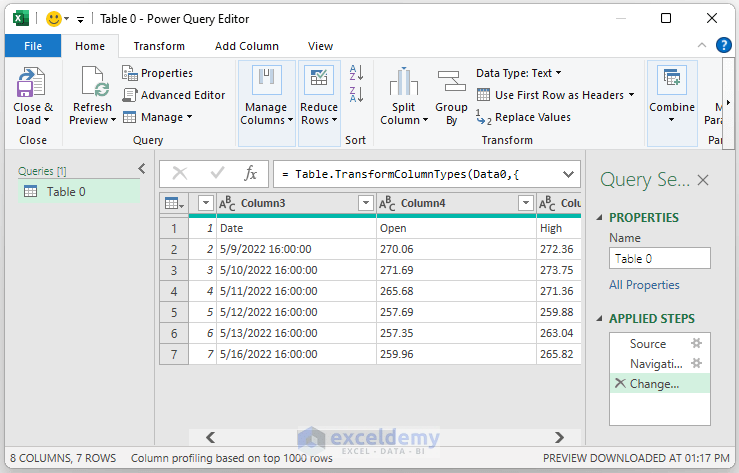Image resolution: width=739 pixels, height=473 pixels.
Task: Confirm formula with checkmark icon
Action: pos(217,174)
